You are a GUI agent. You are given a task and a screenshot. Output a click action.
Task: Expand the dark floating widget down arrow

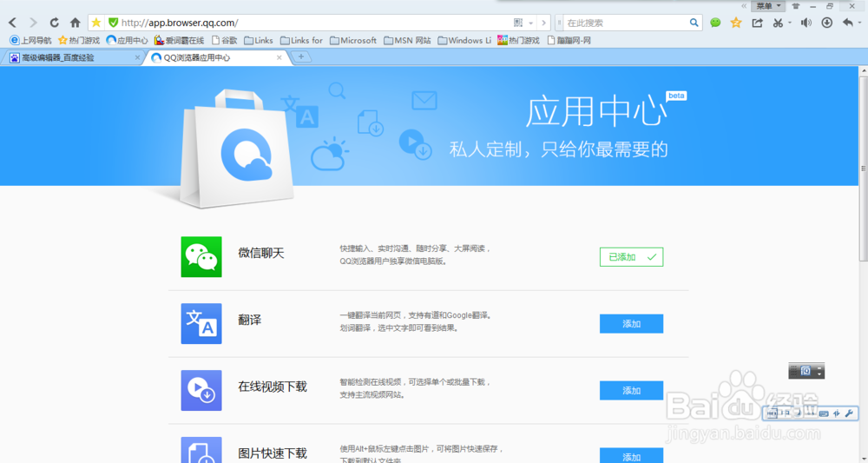click(x=819, y=375)
